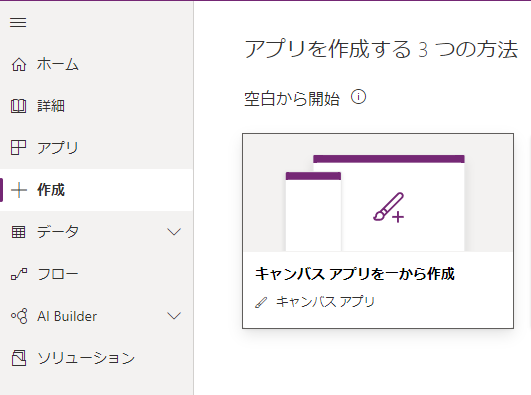
Task: Click the アプリを作成する 3 つの方法 heading
Action: pos(381,49)
